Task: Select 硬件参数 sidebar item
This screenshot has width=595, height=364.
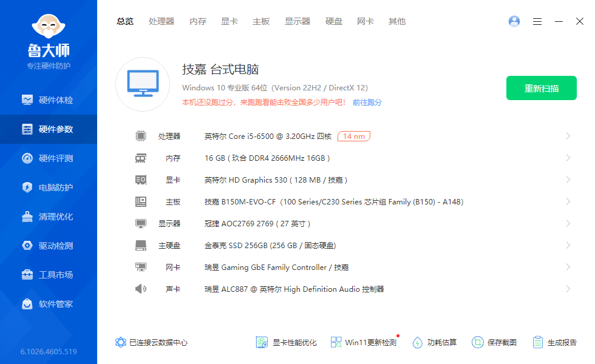Action: [x=49, y=129]
